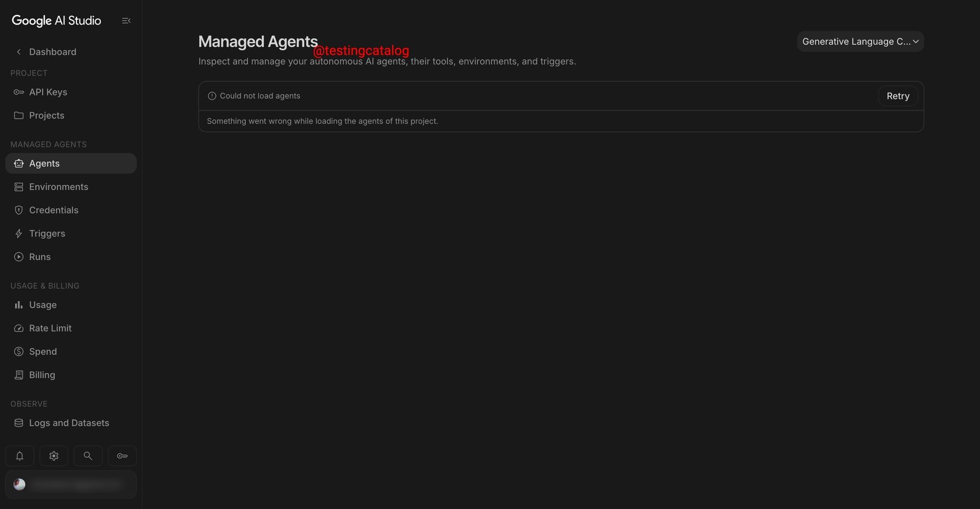
Task: Click the Projects folder icon
Action: coord(19,115)
